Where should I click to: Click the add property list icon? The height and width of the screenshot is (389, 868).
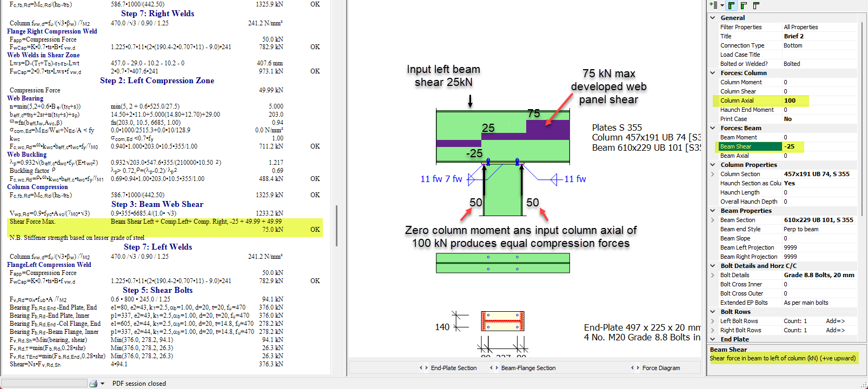click(x=714, y=5)
